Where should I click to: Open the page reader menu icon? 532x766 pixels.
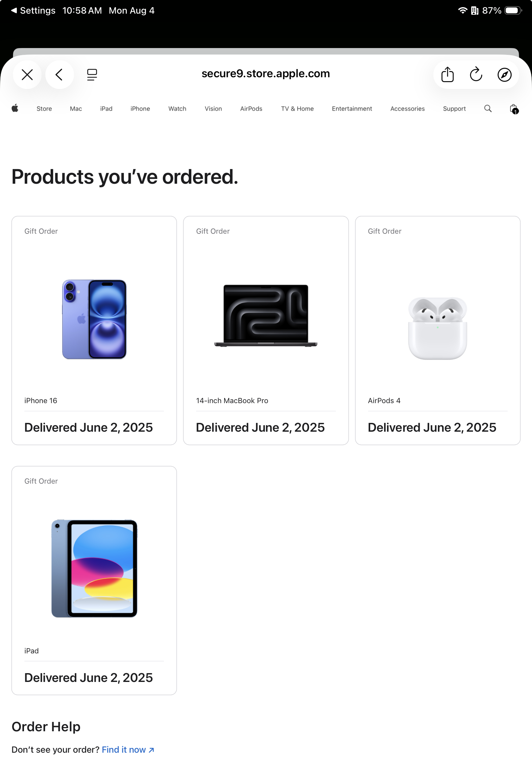tap(92, 75)
